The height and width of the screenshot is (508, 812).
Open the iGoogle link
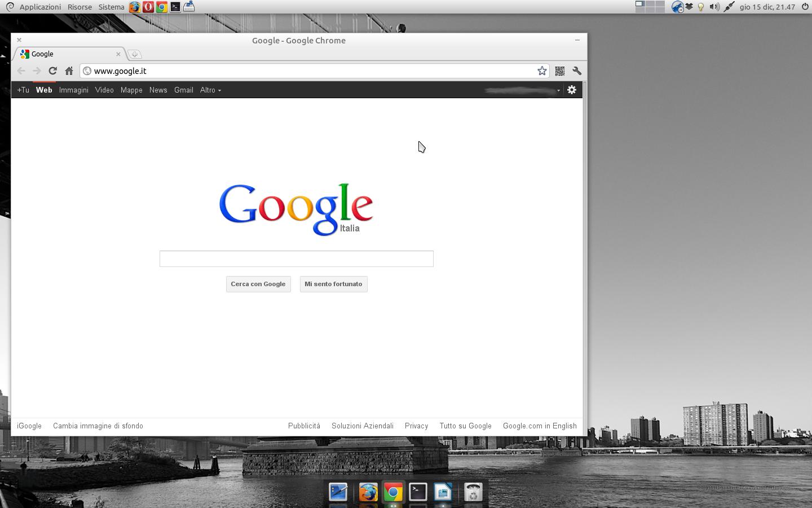[29, 426]
